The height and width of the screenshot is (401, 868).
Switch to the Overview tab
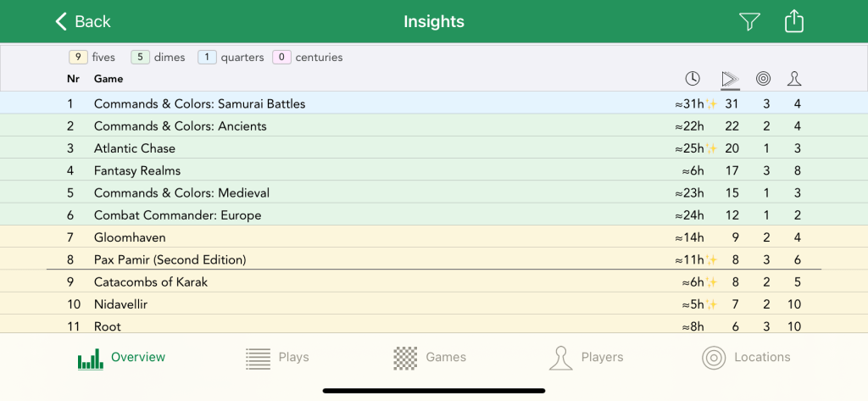[122, 358]
